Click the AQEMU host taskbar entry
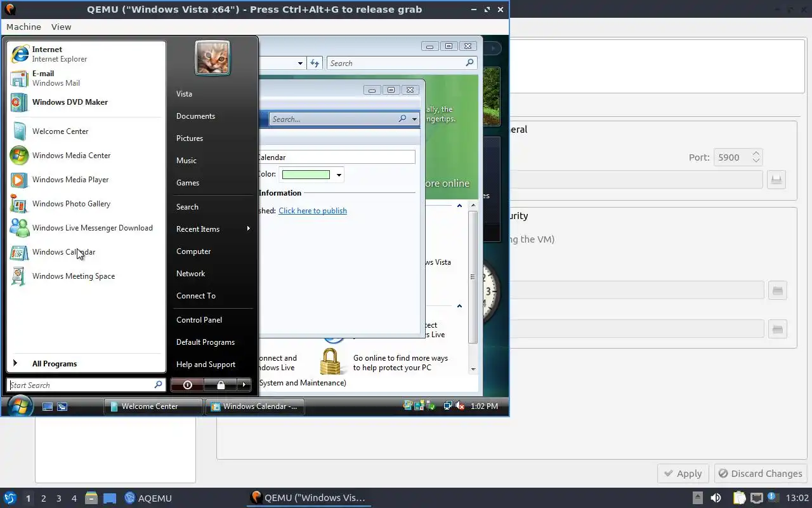The height and width of the screenshot is (508, 812). (148, 498)
